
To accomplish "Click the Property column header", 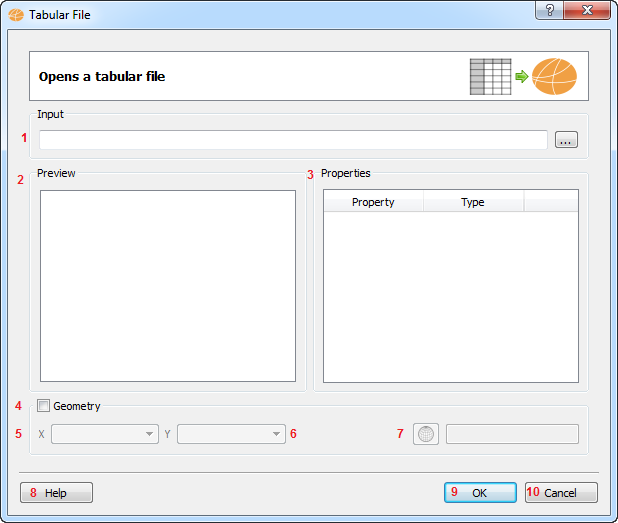I will coord(373,202).
